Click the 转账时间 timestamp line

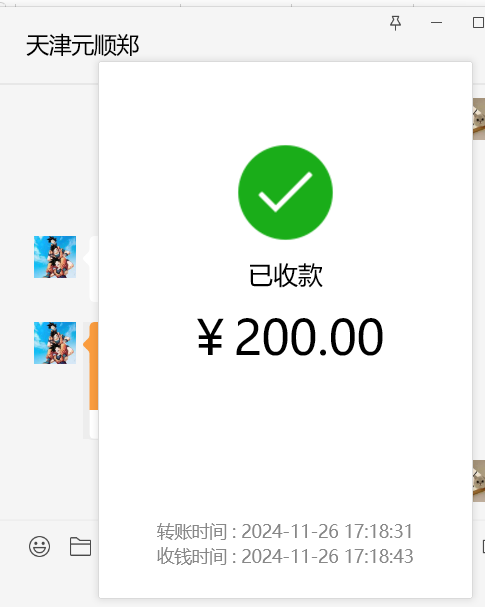[x=285, y=531]
